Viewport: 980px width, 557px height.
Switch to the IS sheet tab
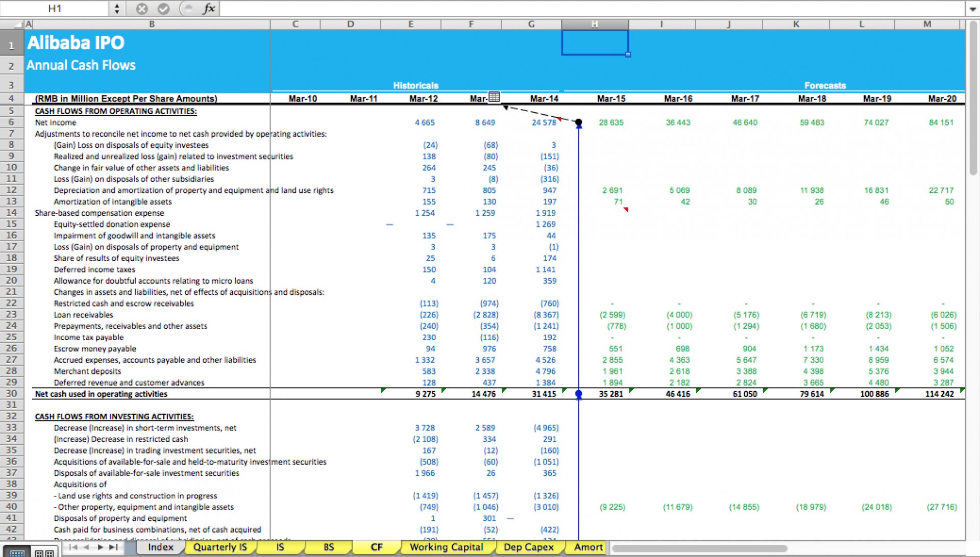[x=280, y=547]
